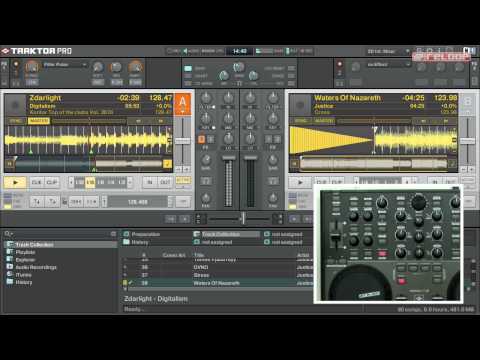This screenshot has height=360, width=480.
Task: Click loop size left arrow on Deck A
Action: tap(71, 182)
